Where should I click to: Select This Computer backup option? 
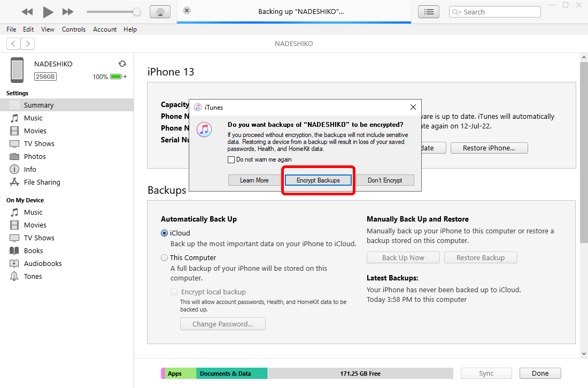[165, 258]
